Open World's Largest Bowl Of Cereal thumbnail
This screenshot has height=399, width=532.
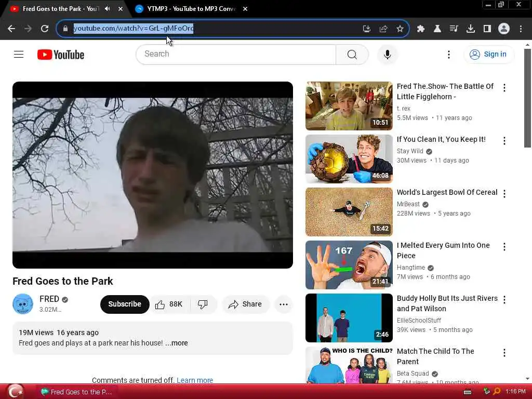point(349,212)
